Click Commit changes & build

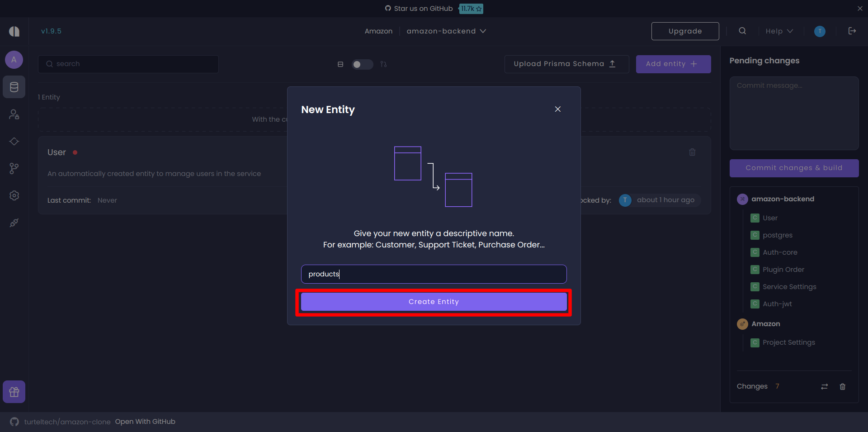(794, 168)
